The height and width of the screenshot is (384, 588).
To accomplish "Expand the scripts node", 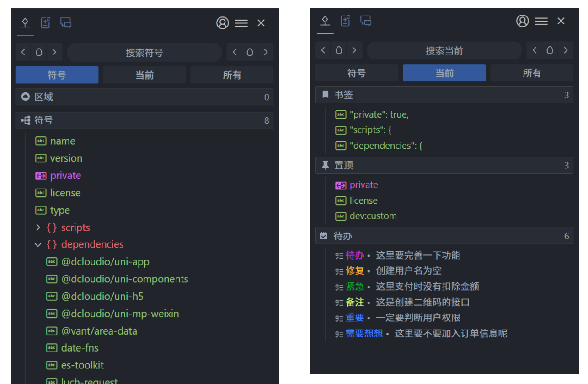I will click(38, 227).
